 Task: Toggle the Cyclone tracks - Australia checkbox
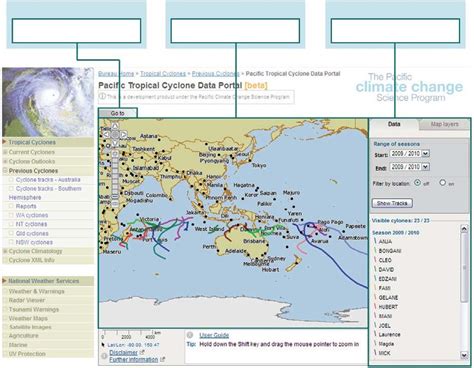click(11, 180)
